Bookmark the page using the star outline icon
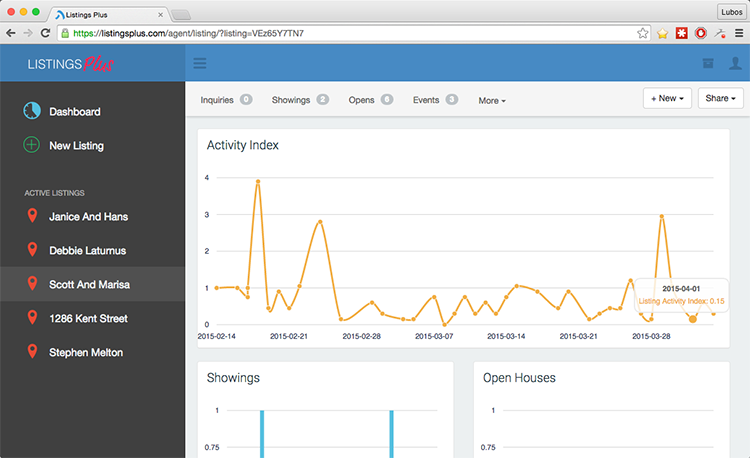 [x=642, y=33]
